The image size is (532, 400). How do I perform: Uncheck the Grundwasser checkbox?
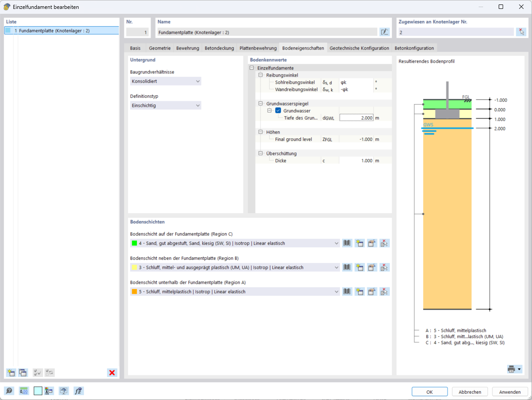(x=278, y=111)
